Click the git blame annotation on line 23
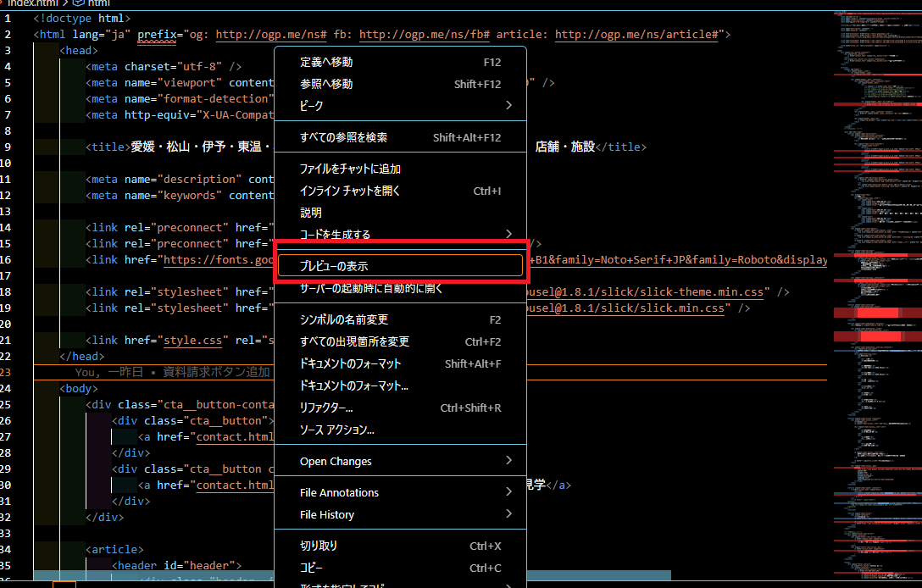922x588 pixels. pyautogui.click(x=172, y=373)
